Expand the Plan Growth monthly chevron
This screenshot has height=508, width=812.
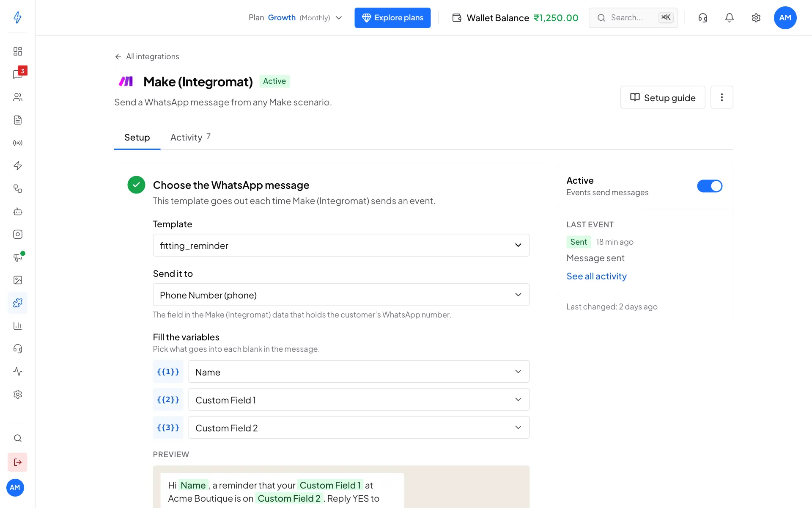[339, 18]
